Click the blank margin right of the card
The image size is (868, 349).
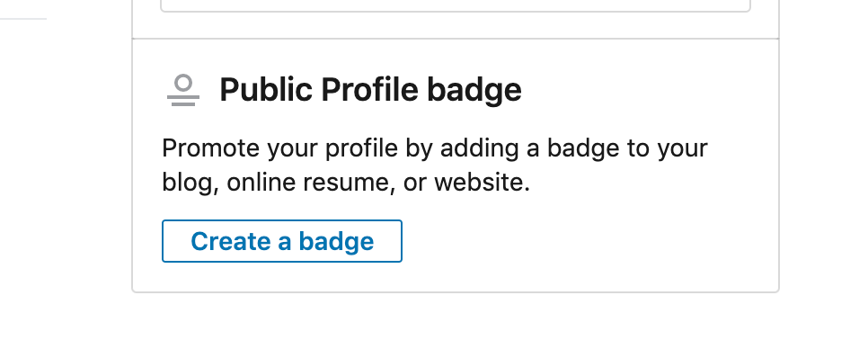(x=824, y=166)
